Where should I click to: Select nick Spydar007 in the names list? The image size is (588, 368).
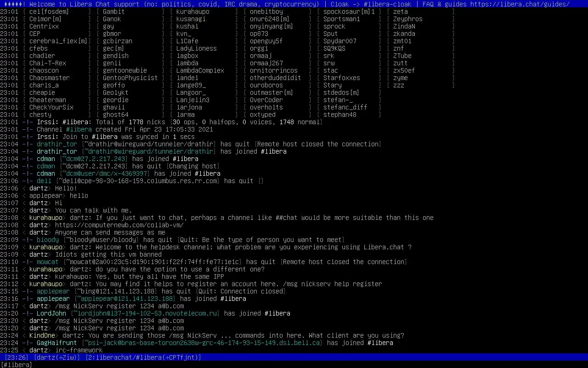pyautogui.click(x=340, y=41)
